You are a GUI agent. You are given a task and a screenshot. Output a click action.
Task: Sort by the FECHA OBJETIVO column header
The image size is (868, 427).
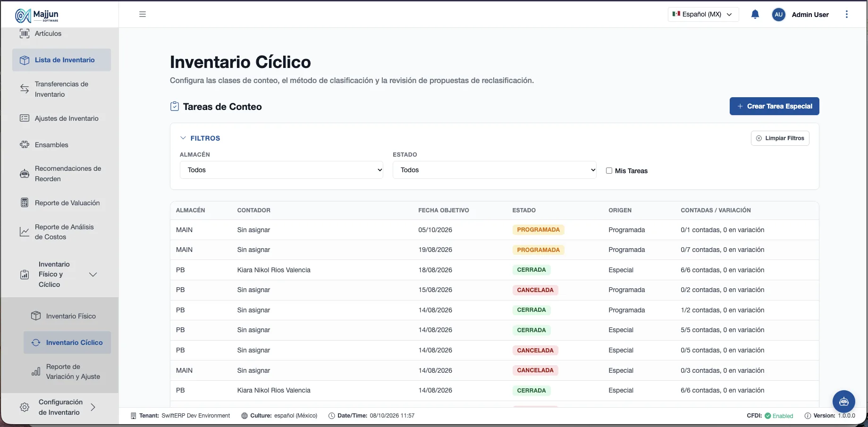pyautogui.click(x=444, y=210)
